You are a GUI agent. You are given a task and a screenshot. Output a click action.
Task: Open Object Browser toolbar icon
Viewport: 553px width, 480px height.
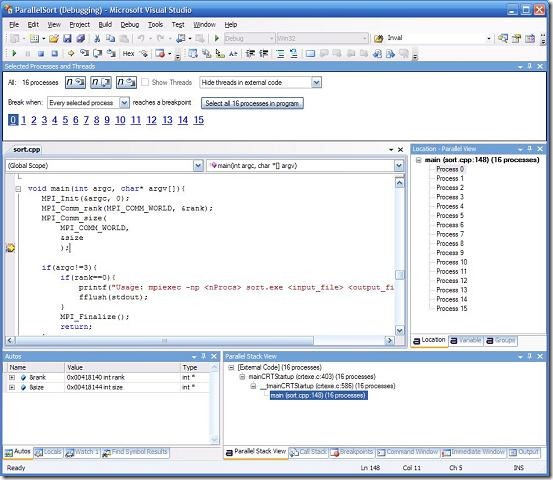tap(530, 38)
